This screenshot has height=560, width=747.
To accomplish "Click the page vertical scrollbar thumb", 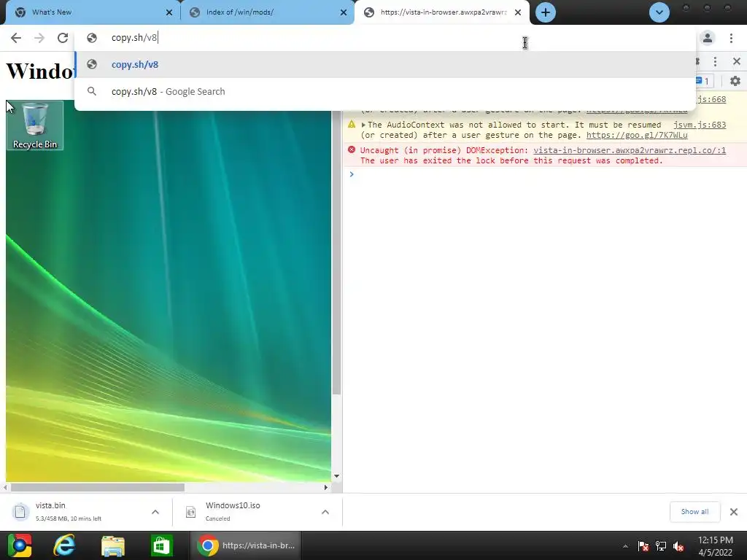I will (x=337, y=252).
